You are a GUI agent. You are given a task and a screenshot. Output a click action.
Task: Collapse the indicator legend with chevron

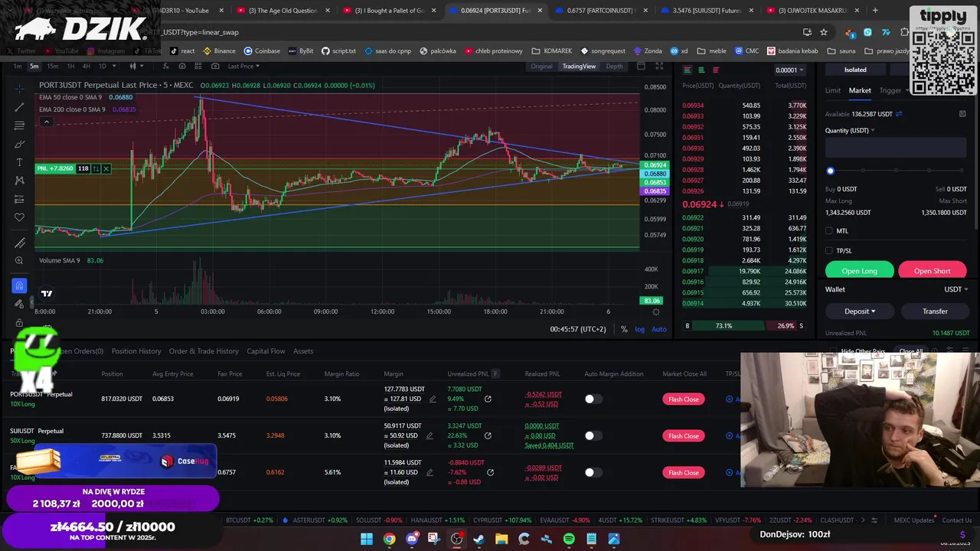(x=46, y=122)
